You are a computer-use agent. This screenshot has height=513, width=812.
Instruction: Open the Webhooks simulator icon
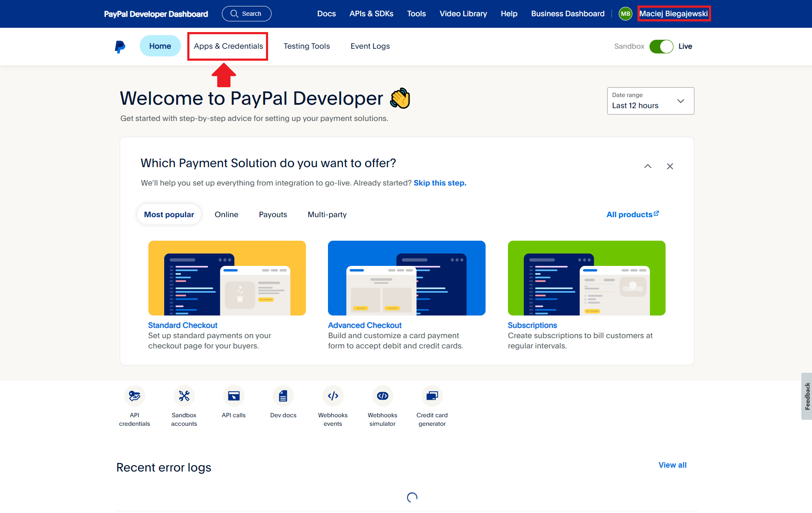click(x=382, y=396)
